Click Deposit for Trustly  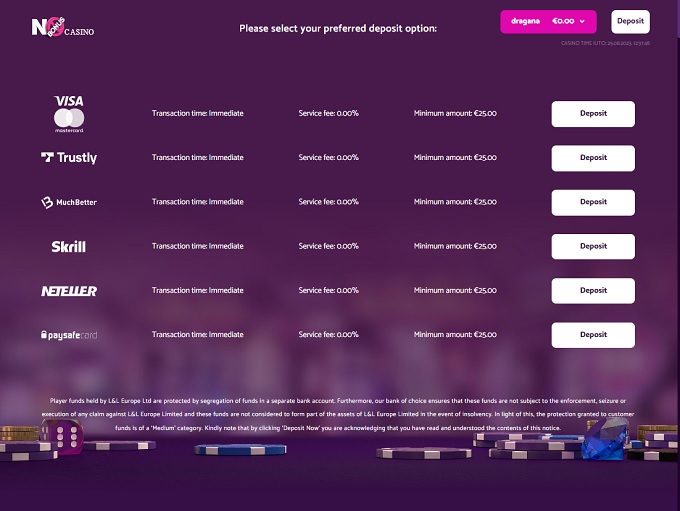tap(593, 158)
